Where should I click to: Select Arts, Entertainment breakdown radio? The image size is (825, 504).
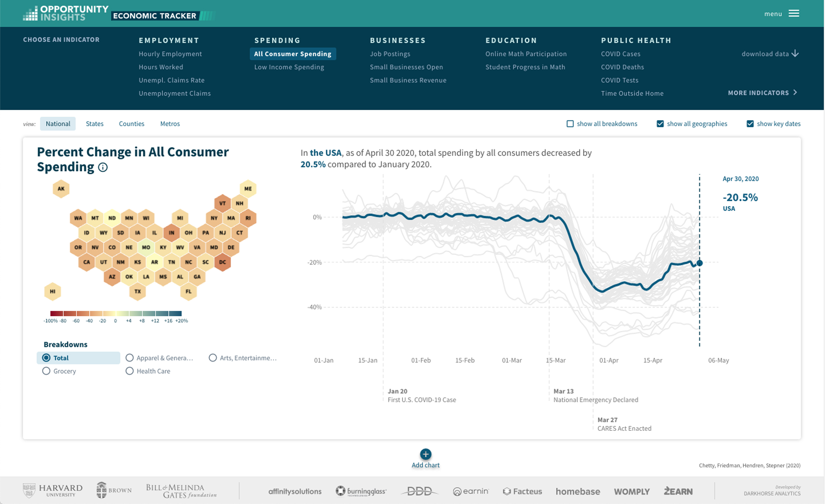pyautogui.click(x=213, y=358)
